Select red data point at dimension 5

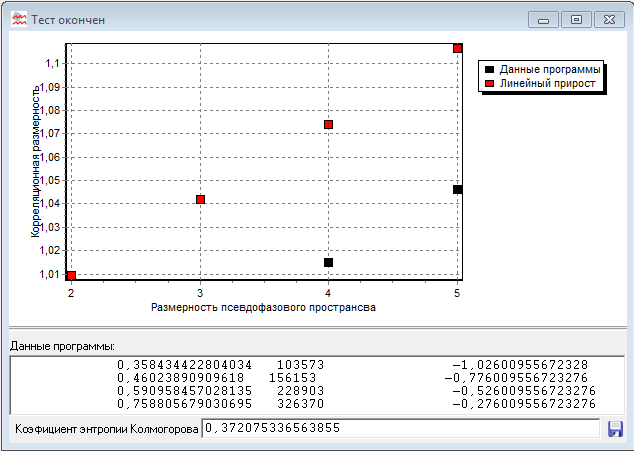click(457, 48)
